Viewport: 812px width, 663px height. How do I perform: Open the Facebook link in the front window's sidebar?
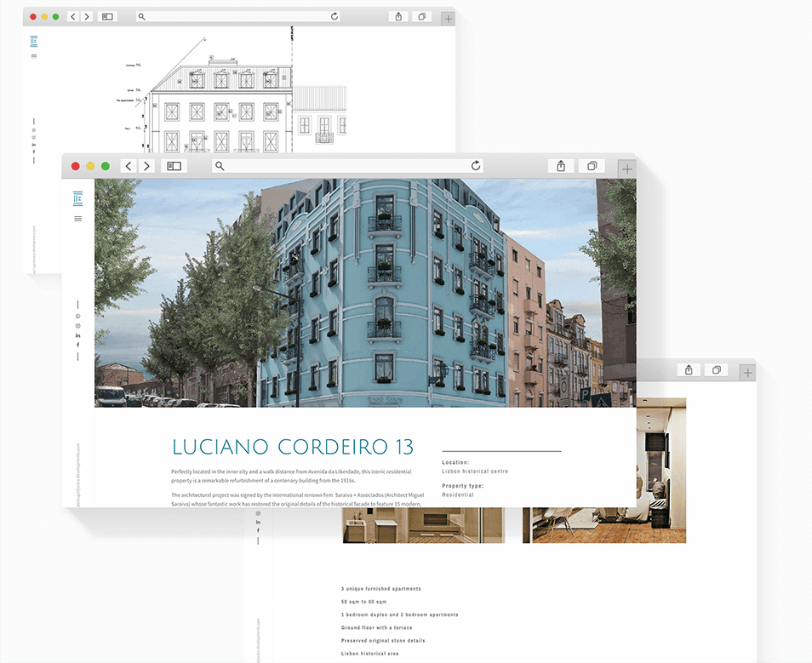pyautogui.click(x=78, y=346)
